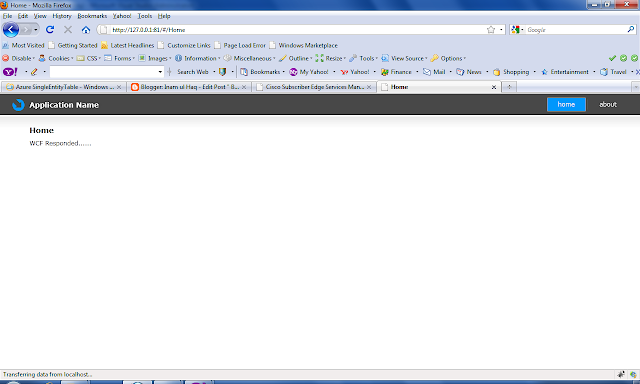This screenshot has height=384, width=640.
Task: Open Yahoo toolbar Travel button
Action: pos(613,72)
